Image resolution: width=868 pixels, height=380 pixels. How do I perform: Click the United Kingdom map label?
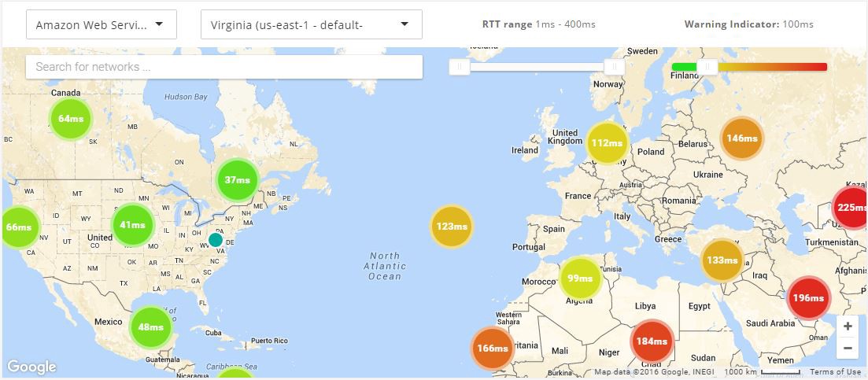[565, 137]
